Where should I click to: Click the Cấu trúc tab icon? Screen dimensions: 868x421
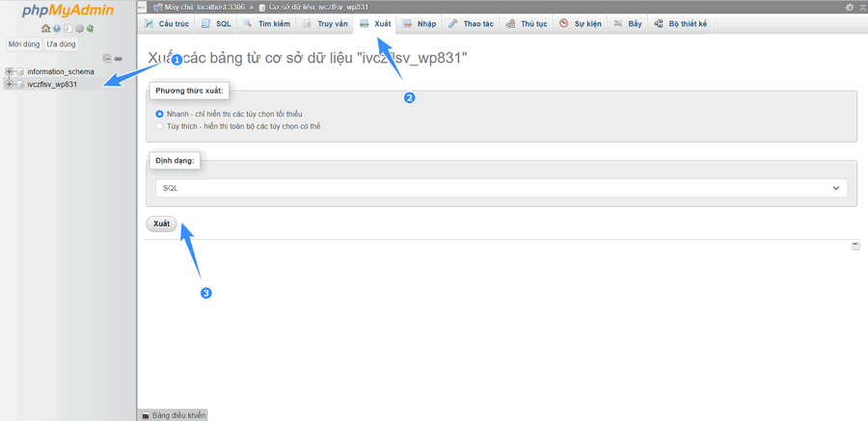(149, 24)
